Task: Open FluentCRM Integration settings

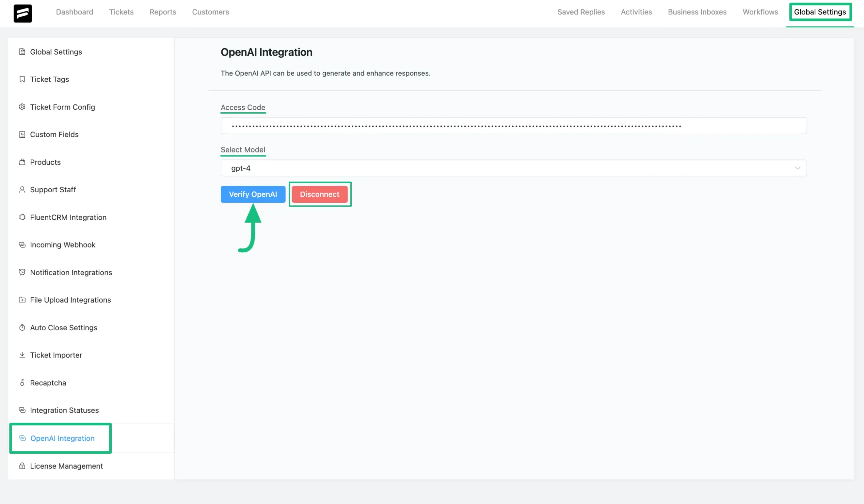Action: point(91,217)
